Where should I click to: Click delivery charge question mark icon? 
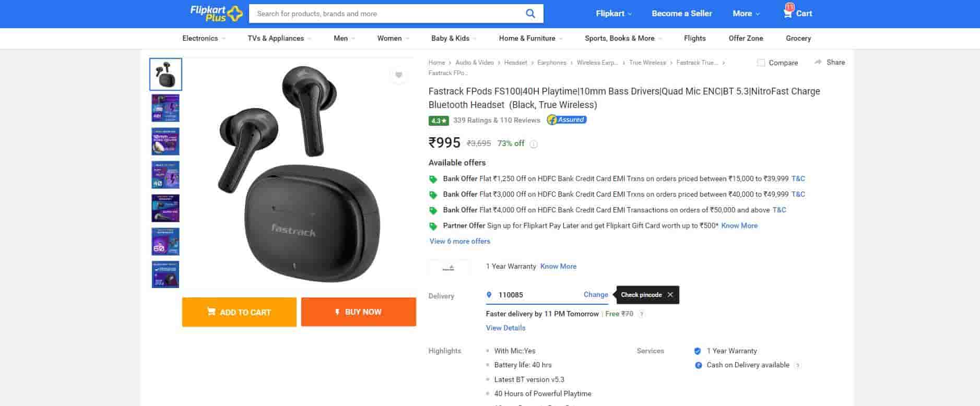tap(642, 314)
